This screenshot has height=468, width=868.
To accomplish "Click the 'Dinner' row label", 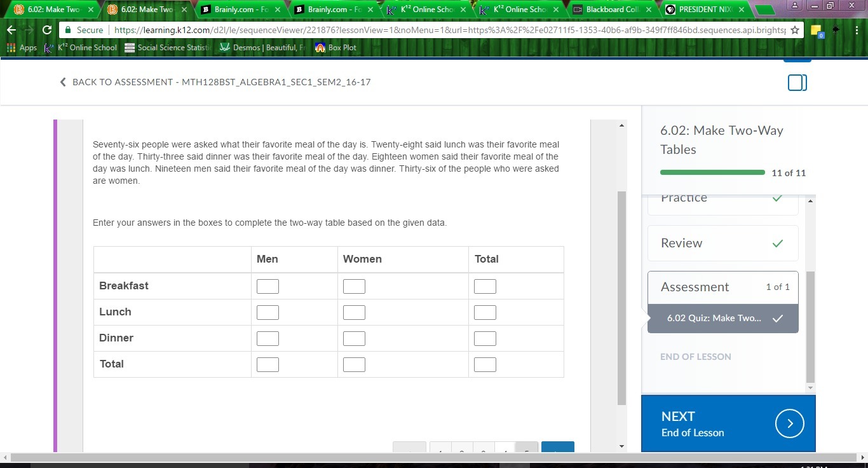I will click(116, 338).
